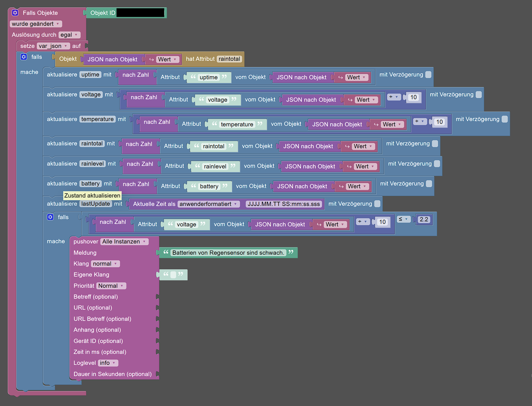Open Klang 'normal' dropdown
The image size is (532, 406).
coord(105,264)
